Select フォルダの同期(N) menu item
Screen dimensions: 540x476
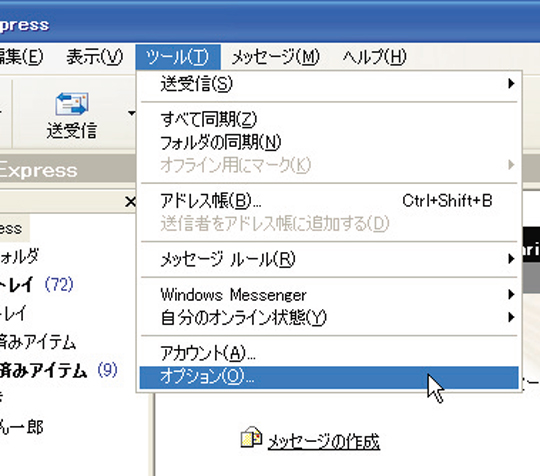(x=329, y=142)
